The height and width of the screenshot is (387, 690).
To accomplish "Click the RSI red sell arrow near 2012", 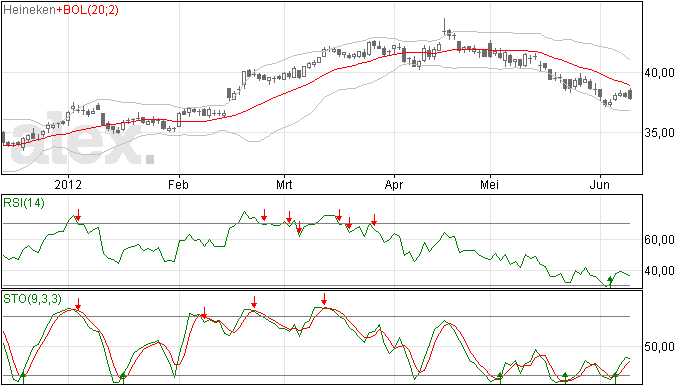I will click(78, 215).
